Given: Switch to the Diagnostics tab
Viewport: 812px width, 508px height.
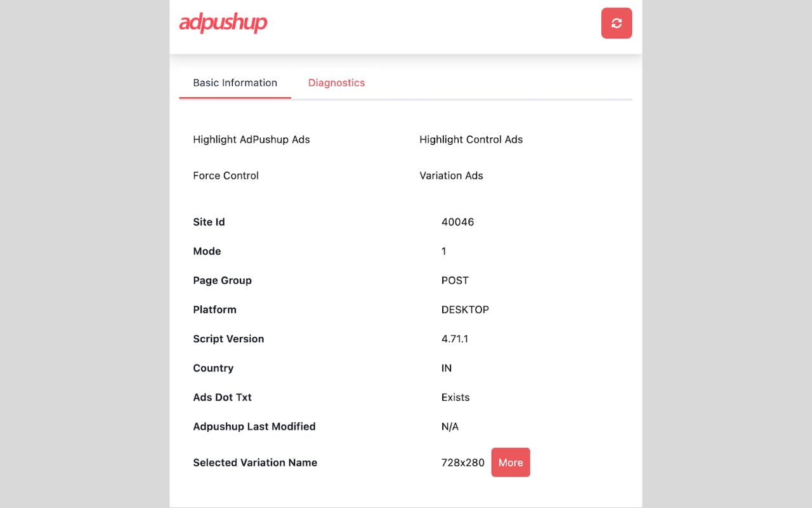Looking at the screenshot, I should (x=336, y=83).
